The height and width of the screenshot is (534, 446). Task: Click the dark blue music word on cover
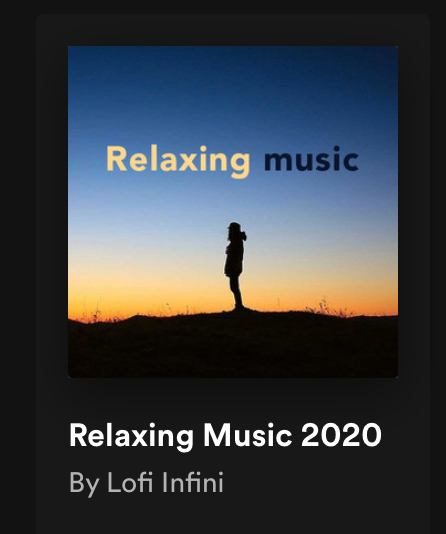[x=311, y=160]
